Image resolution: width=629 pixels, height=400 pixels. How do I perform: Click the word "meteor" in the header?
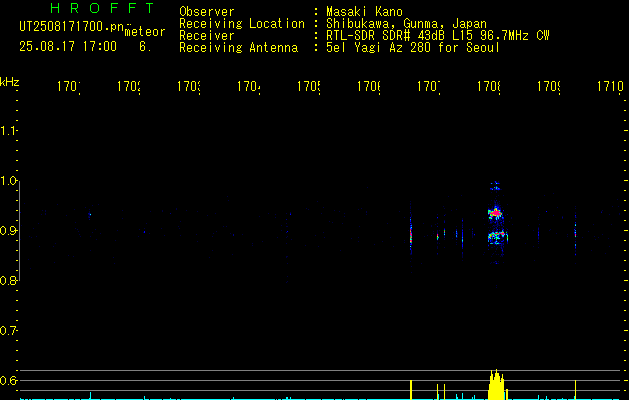(145, 32)
